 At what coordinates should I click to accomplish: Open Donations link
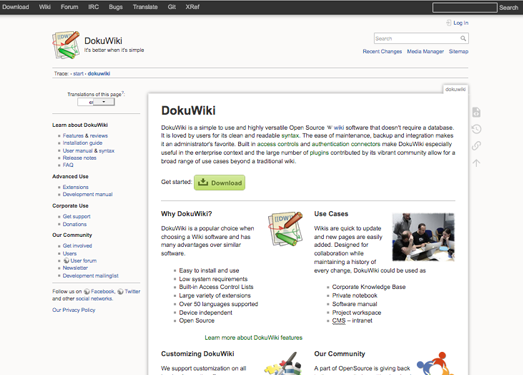click(x=75, y=224)
